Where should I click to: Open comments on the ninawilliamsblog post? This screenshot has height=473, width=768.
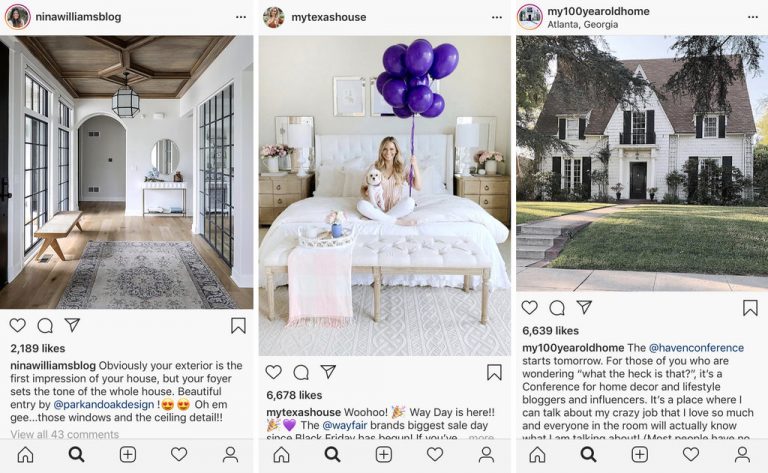point(45,325)
